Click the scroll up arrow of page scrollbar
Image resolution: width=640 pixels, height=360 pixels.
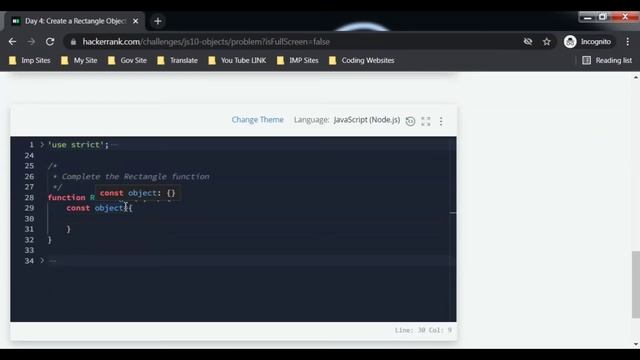636,77
